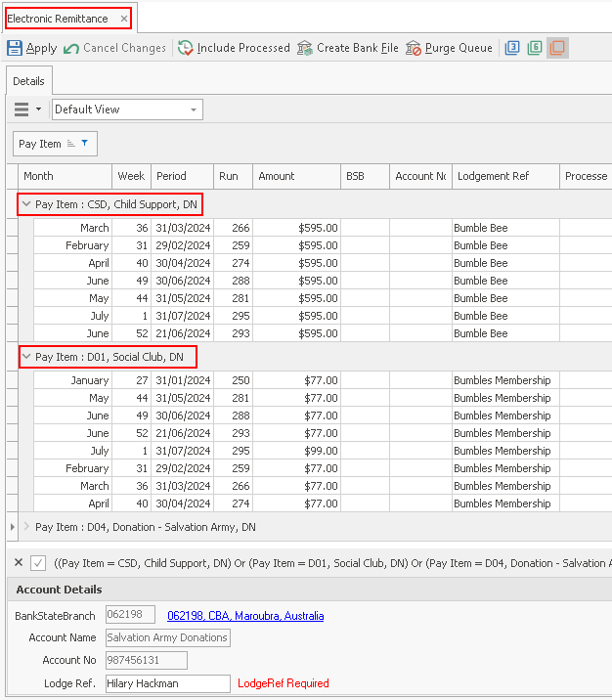The width and height of the screenshot is (612, 700).
Task: Remove the filter with the X icon
Action: click(19, 562)
